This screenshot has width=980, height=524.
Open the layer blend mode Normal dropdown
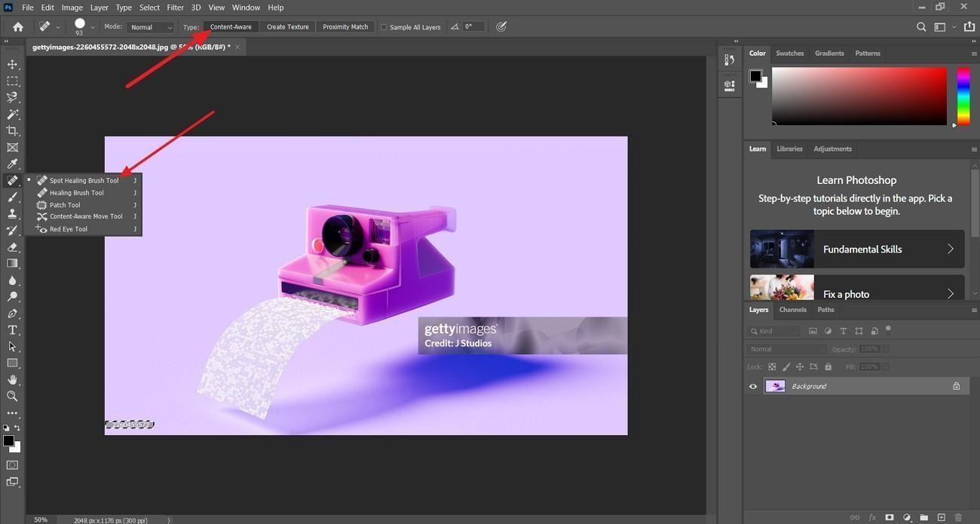click(787, 349)
